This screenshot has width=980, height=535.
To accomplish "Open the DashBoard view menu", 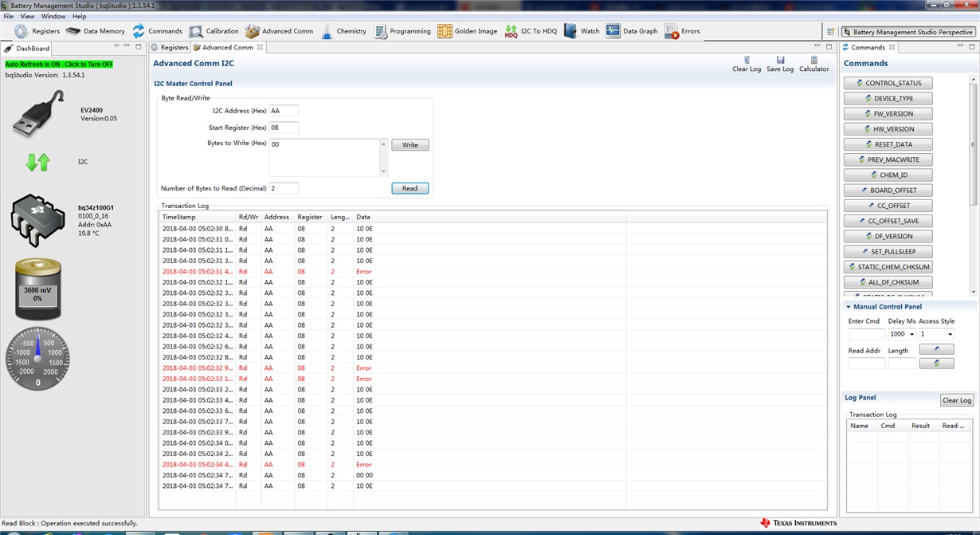I will coord(116,47).
